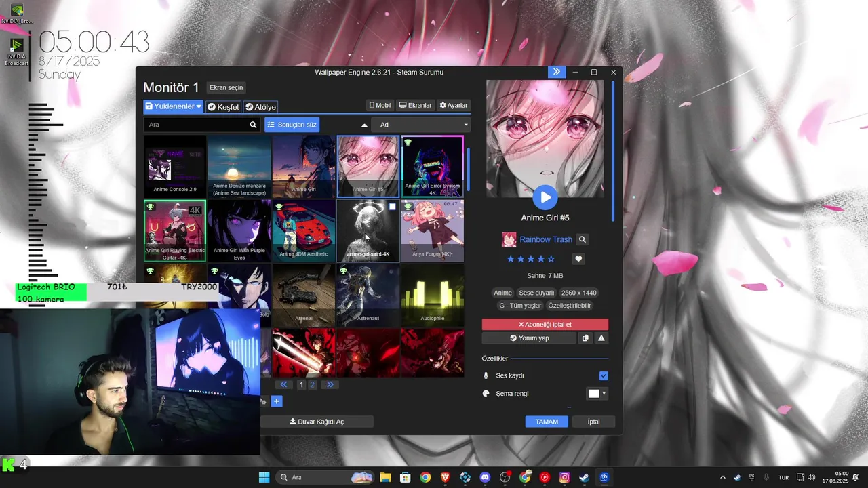Screen dimensions: 868x488
Task: Select the Anime Girl With Purple Eyes wallpaper
Action: pos(239,230)
